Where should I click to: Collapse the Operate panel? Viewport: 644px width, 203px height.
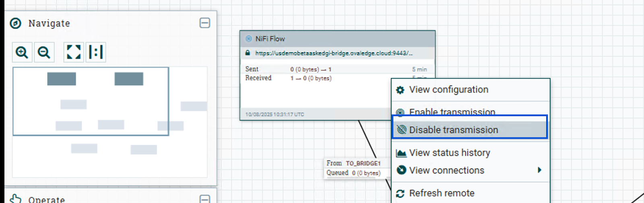pos(205,199)
